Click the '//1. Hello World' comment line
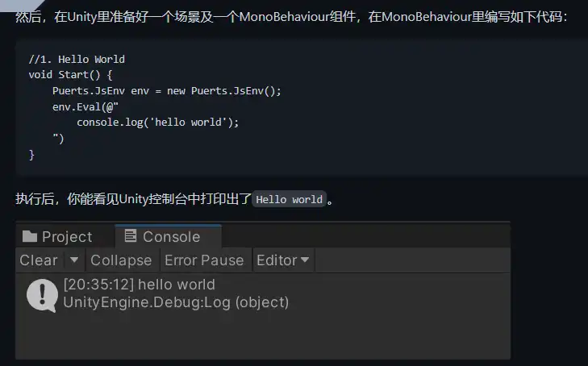Screen dimensions: 588x366 click(x=77, y=59)
